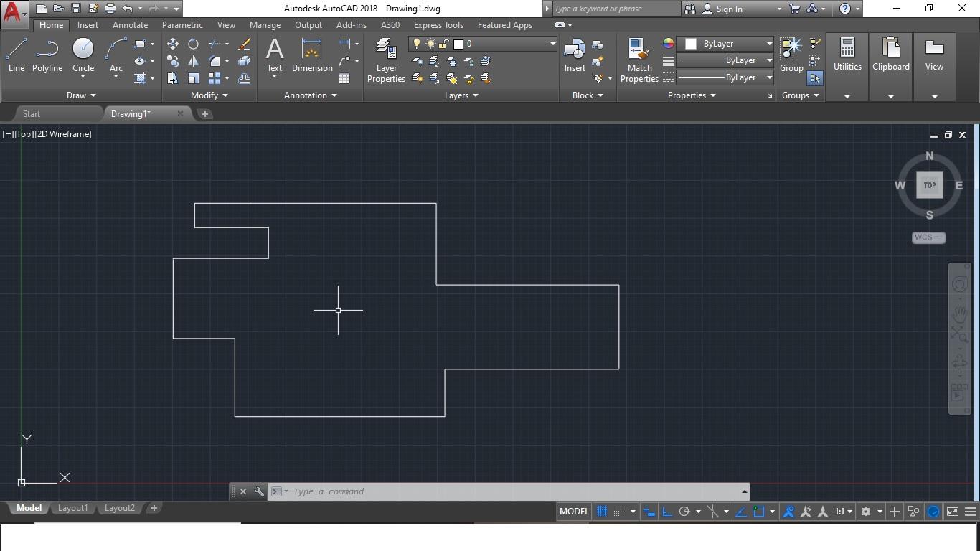Toggle 2D object snap in status bar

coord(758,512)
